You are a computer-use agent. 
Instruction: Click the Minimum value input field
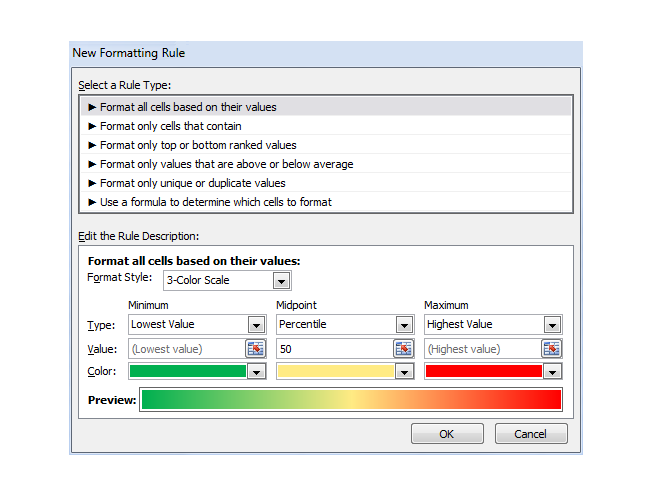187,349
